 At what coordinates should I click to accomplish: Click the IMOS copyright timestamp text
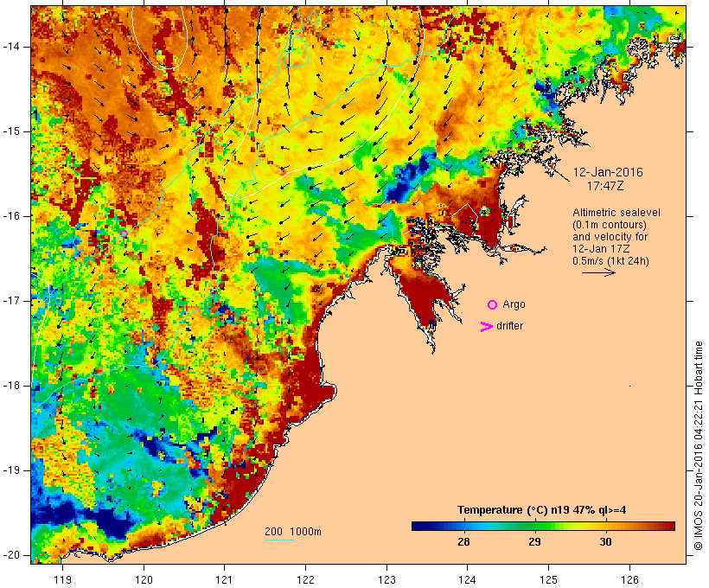pos(699,446)
